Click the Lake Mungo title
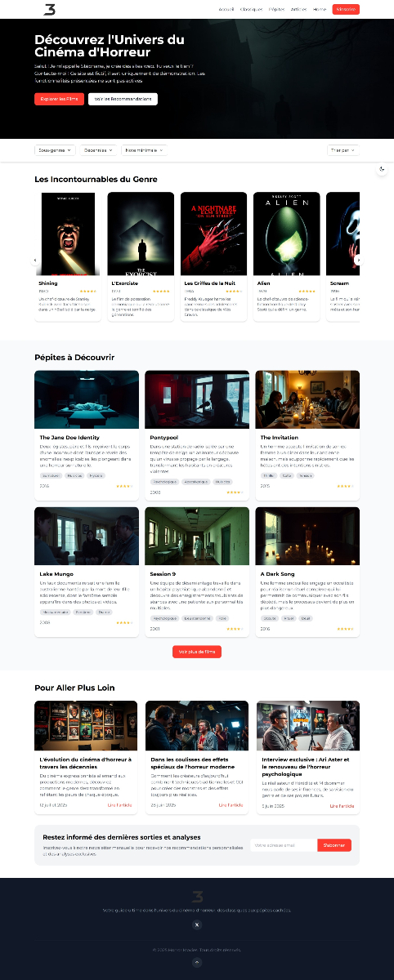Image resolution: width=394 pixels, height=980 pixels. [56, 574]
